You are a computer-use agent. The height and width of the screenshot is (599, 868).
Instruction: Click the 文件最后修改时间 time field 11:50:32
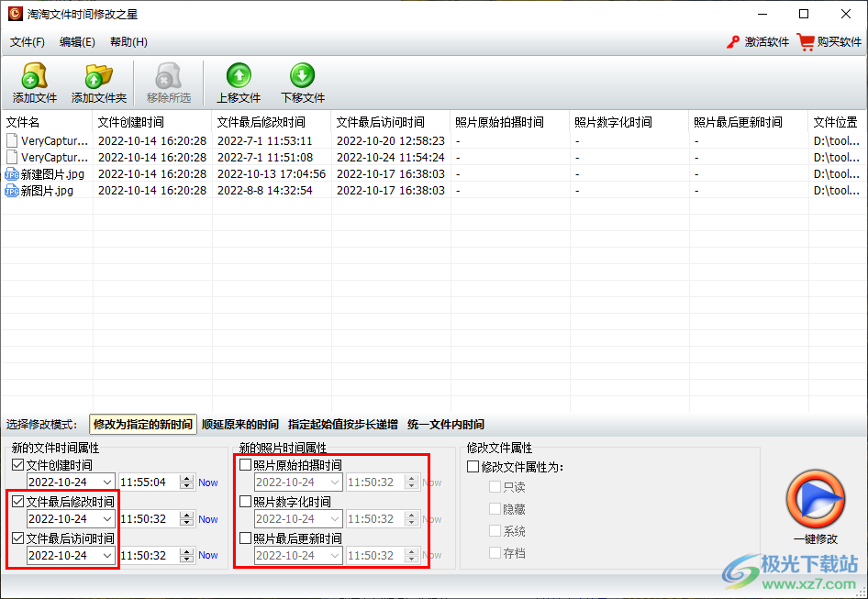(150, 518)
